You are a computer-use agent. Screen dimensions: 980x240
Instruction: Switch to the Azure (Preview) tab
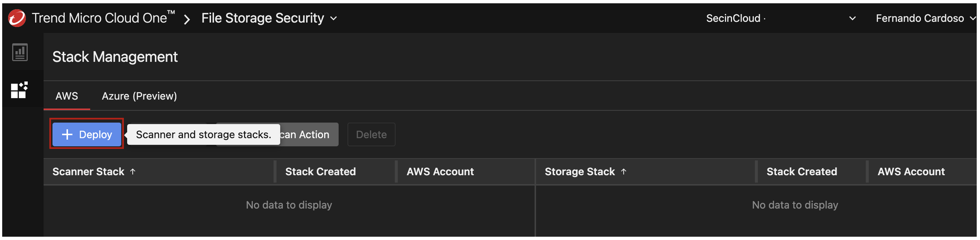(139, 96)
